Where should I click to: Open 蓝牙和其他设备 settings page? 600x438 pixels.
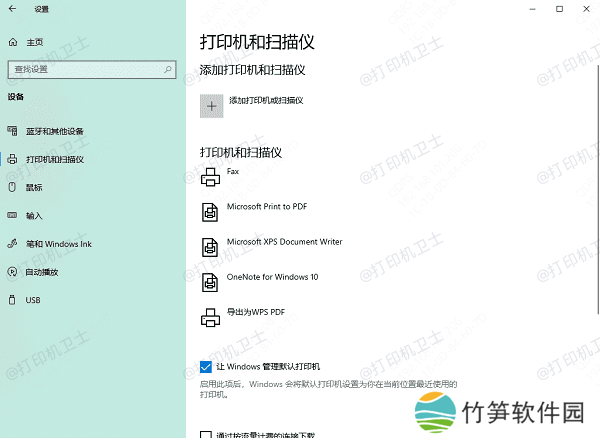point(55,131)
